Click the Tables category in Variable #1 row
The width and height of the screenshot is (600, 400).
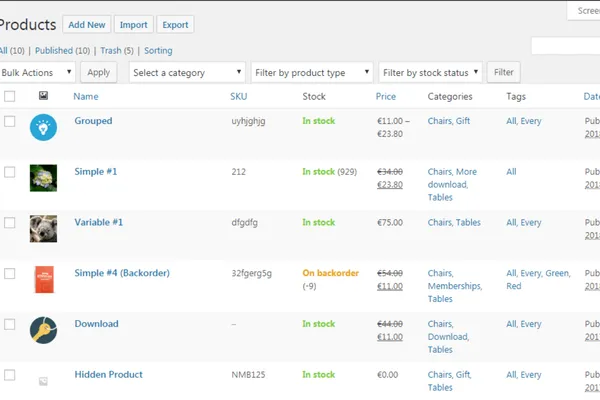pyautogui.click(x=468, y=222)
